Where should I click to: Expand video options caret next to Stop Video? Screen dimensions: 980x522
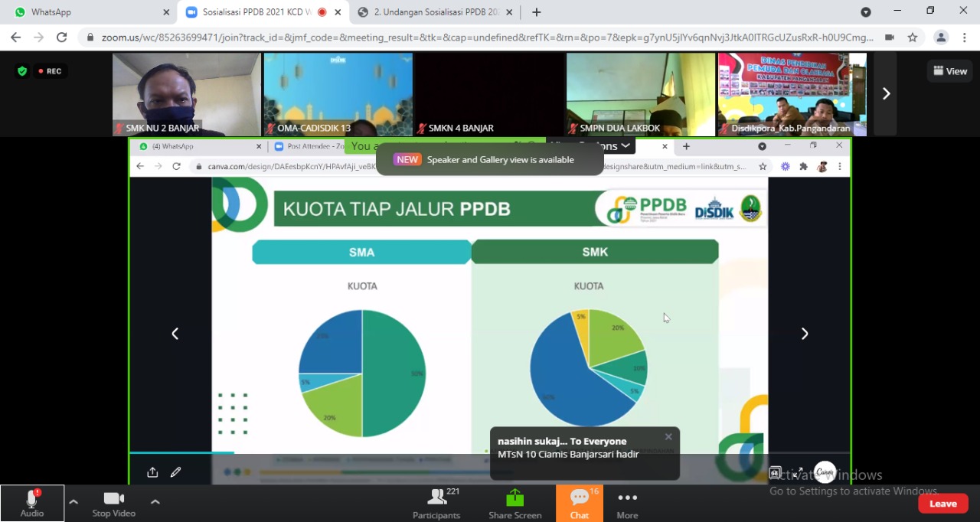[x=155, y=502]
